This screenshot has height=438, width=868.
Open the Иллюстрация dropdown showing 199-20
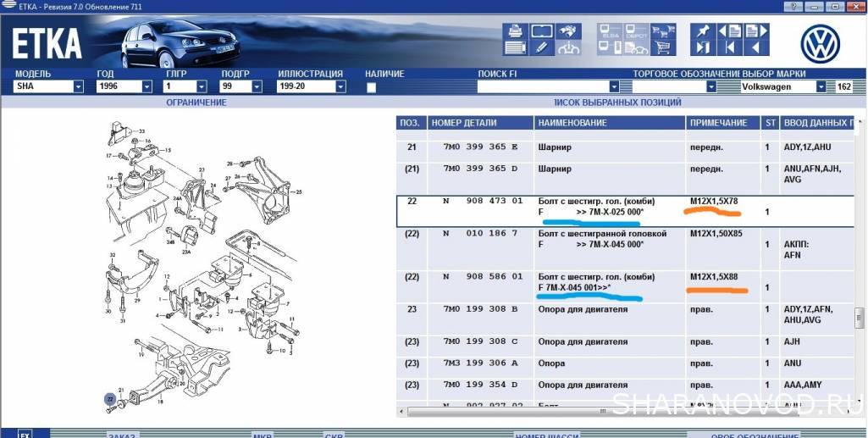pyautogui.click(x=340, y=86)
